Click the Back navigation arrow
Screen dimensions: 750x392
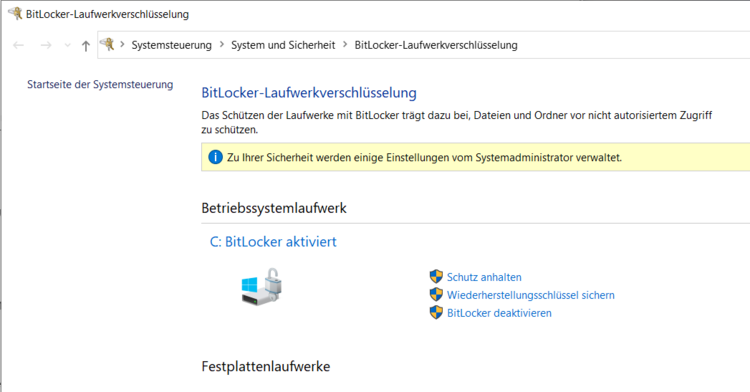pyautogui.click(x=19, y=45)
